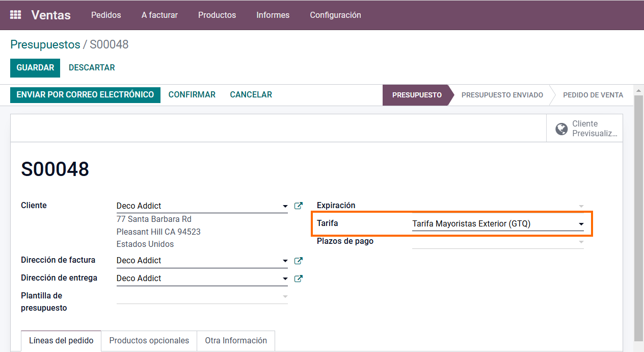Select the PRESUPUESTO ENVIADO status stage
The image size is (644, 352).
click(x=502, y=95)
